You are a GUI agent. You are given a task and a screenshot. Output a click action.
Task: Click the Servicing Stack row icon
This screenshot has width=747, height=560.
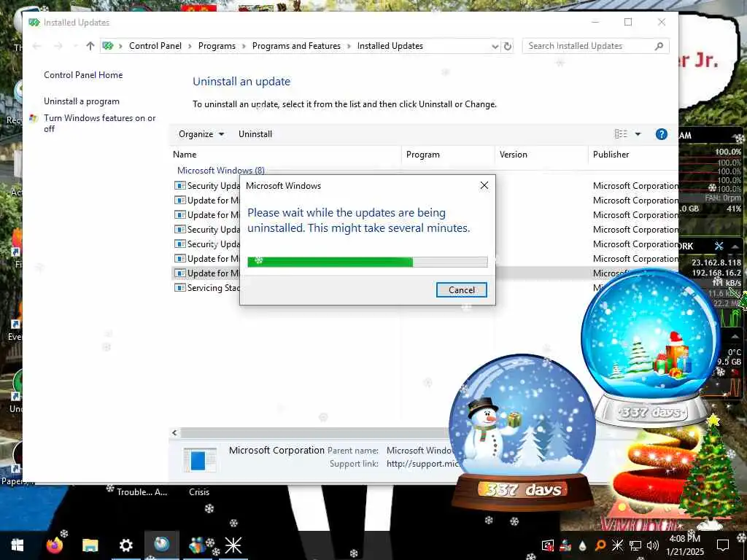180,287
